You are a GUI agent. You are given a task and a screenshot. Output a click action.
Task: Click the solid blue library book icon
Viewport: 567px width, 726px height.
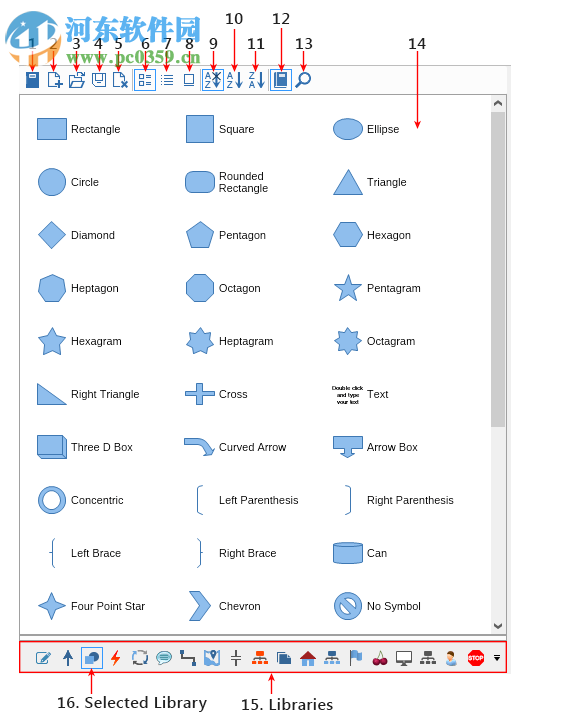tap(32, 80)
